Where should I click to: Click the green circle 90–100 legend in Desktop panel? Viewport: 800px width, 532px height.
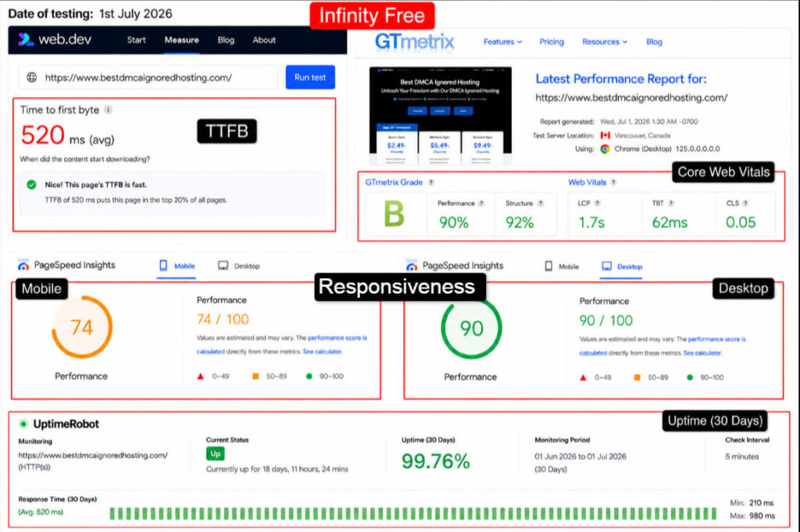click(x=690, y=377)
